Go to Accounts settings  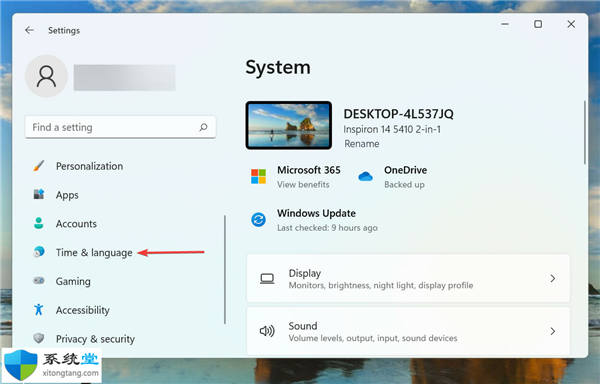76,224
